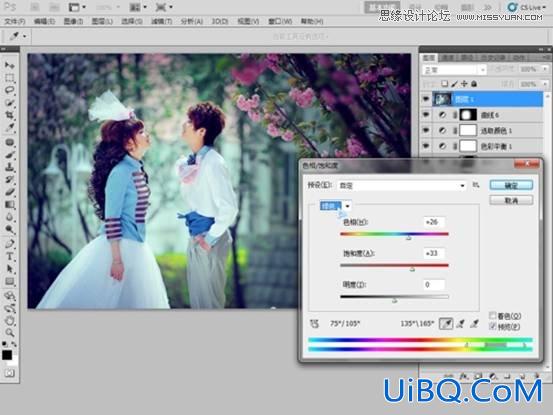Select the Crop tool

(10, 115)
